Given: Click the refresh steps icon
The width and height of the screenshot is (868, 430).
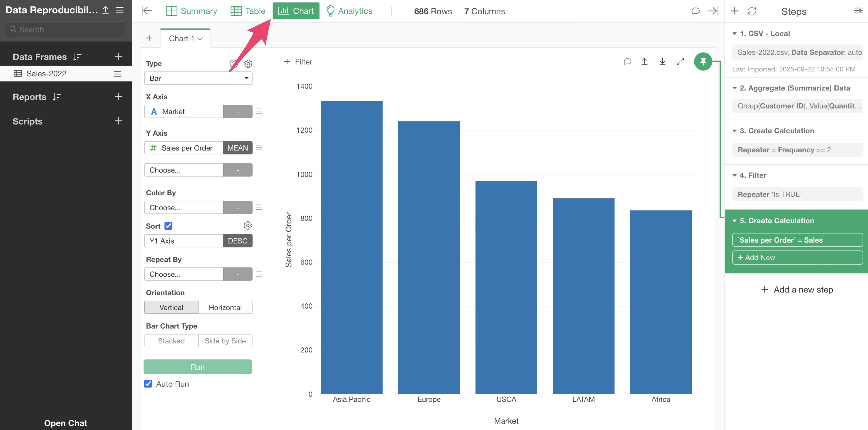Looking at the screenshot, I should (751, 11).
